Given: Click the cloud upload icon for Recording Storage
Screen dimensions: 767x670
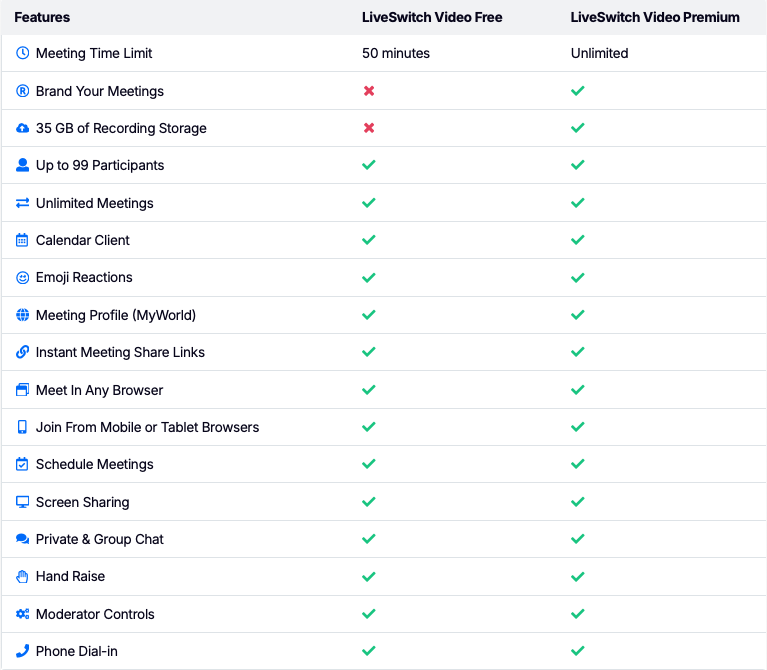Looking at the screenshot, I should point(23,128).
